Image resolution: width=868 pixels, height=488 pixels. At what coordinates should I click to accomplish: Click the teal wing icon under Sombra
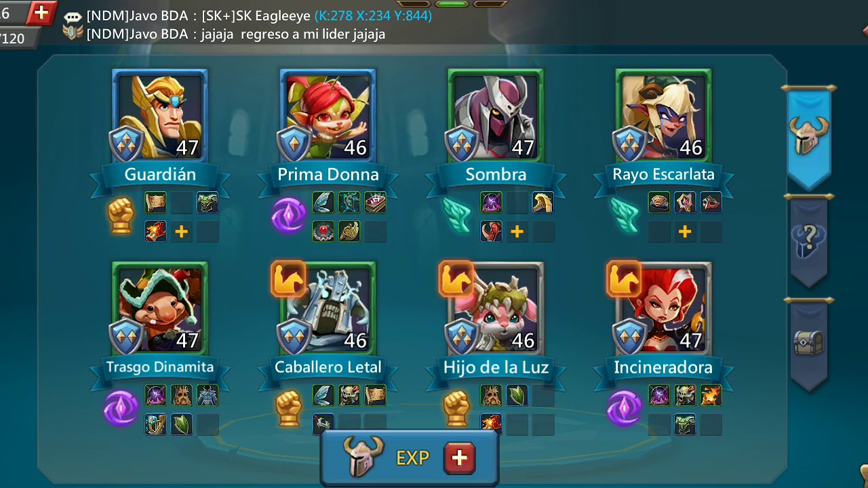click(456, 216)
